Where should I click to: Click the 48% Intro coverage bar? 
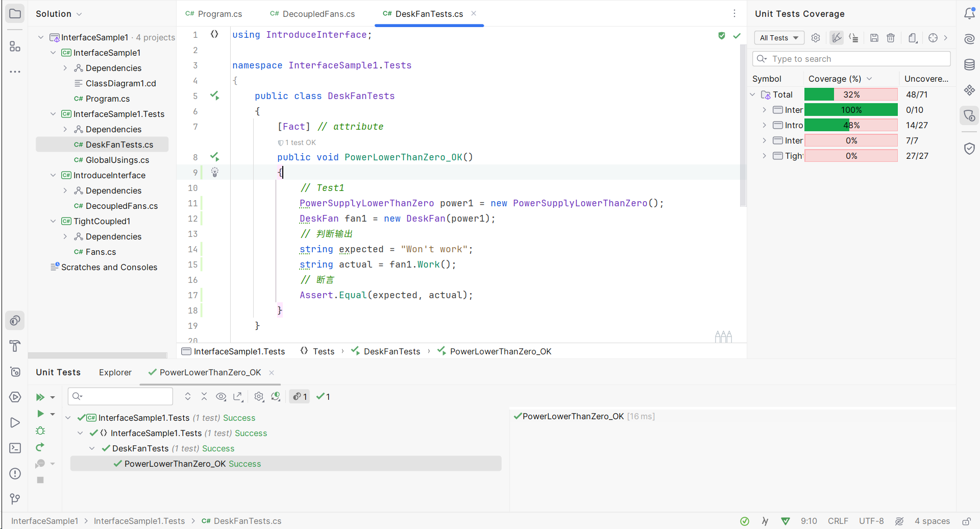(851, 125)
